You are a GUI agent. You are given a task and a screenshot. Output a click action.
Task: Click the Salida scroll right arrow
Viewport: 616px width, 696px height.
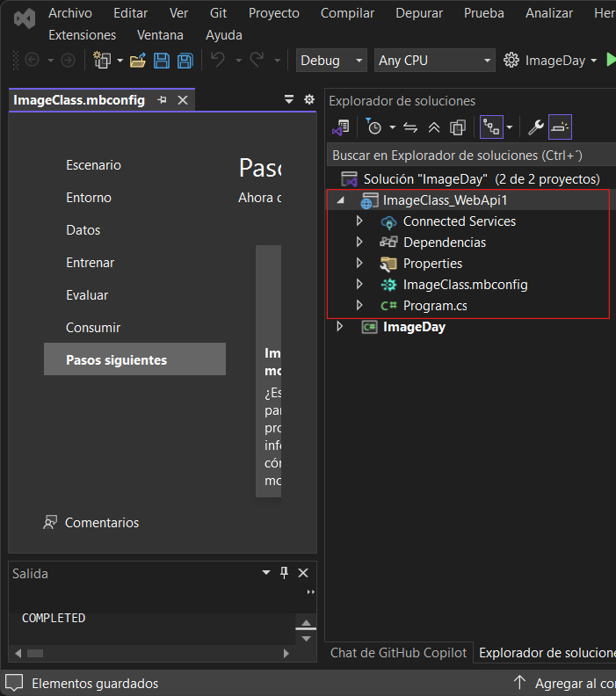point(286,654)
